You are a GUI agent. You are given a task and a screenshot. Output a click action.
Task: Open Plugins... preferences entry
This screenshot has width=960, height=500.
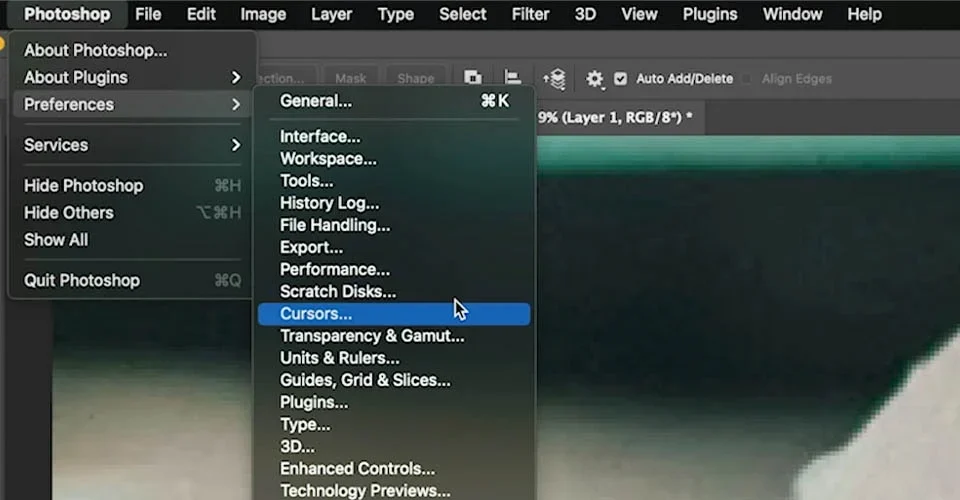[x=394, y=402]
